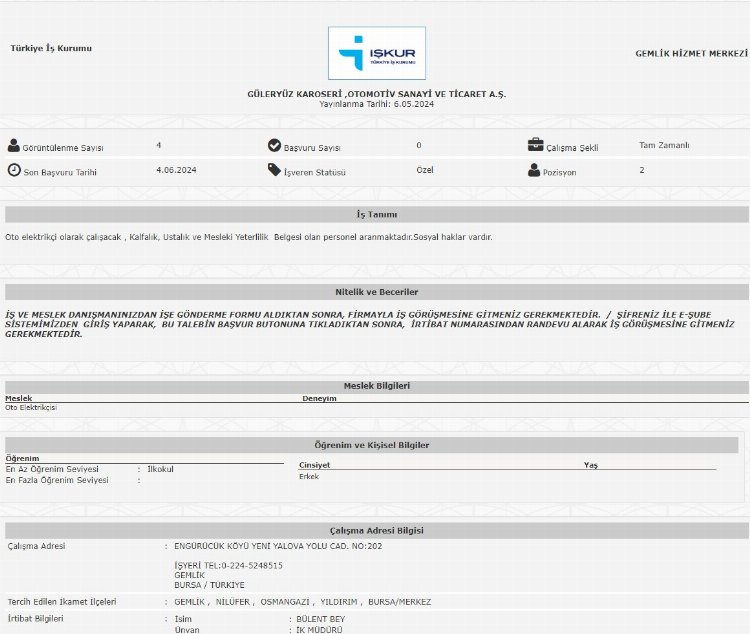Click the last application date 4.06.2024
Screen dimensions: 750x634
[176, 170]
